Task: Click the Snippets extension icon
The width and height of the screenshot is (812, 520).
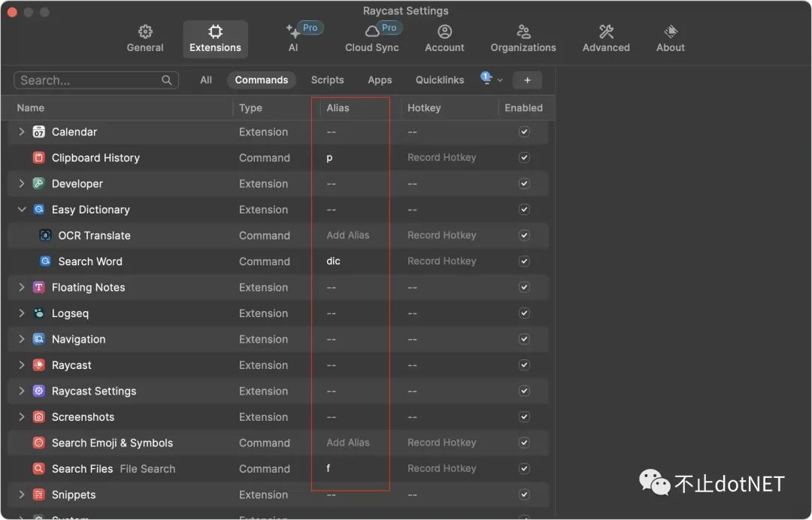Action: 39,494
